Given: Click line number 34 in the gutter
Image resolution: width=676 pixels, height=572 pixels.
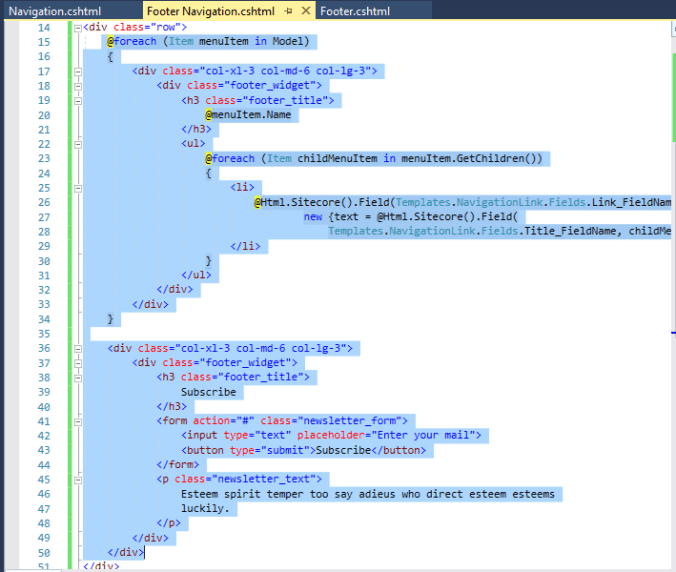Looking at the screenshot, I should tap(42, 319).
